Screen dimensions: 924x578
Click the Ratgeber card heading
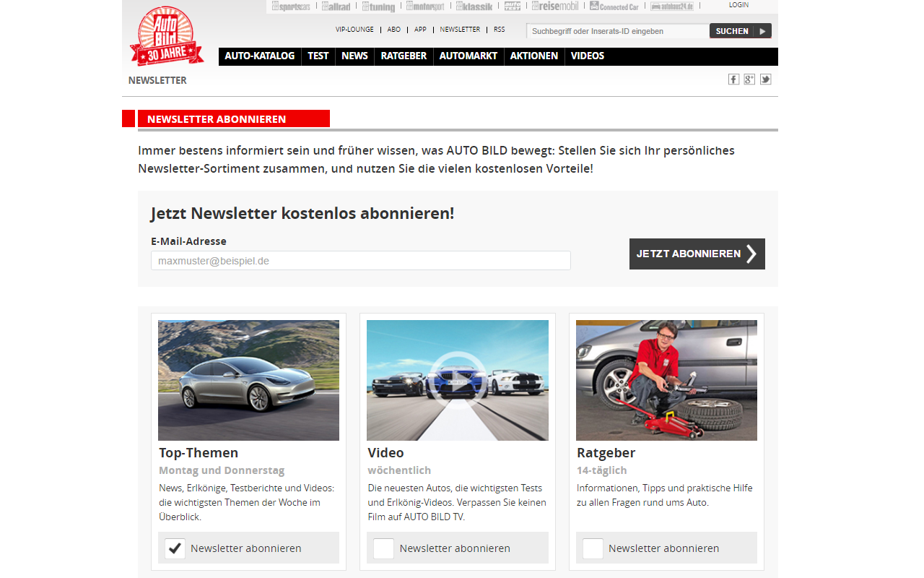pyautogui.click(x=606, y=453)
